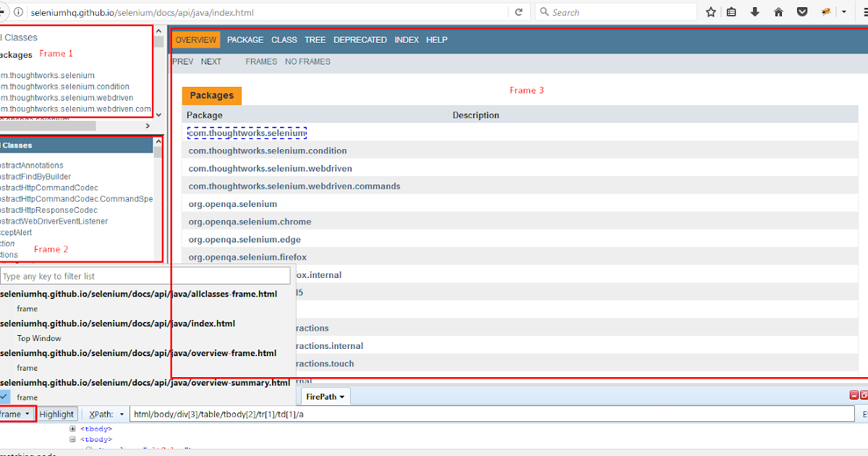
Task: Click the filter list input field
Action: pyautogui.click(x=145, y=276)
